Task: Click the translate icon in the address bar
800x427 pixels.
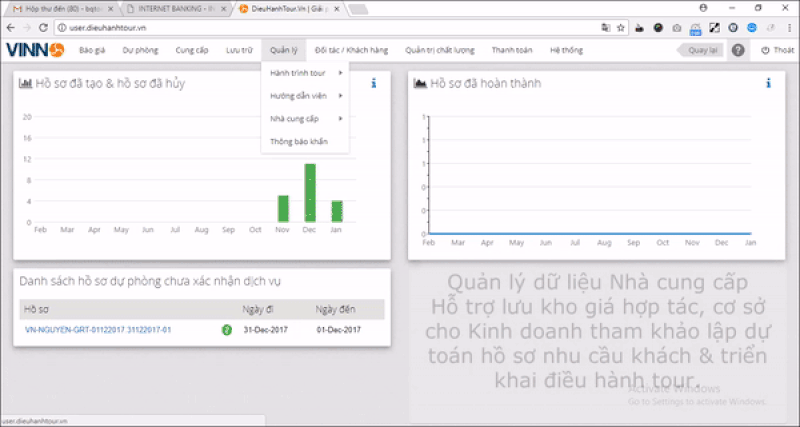Action: (605, 28)
